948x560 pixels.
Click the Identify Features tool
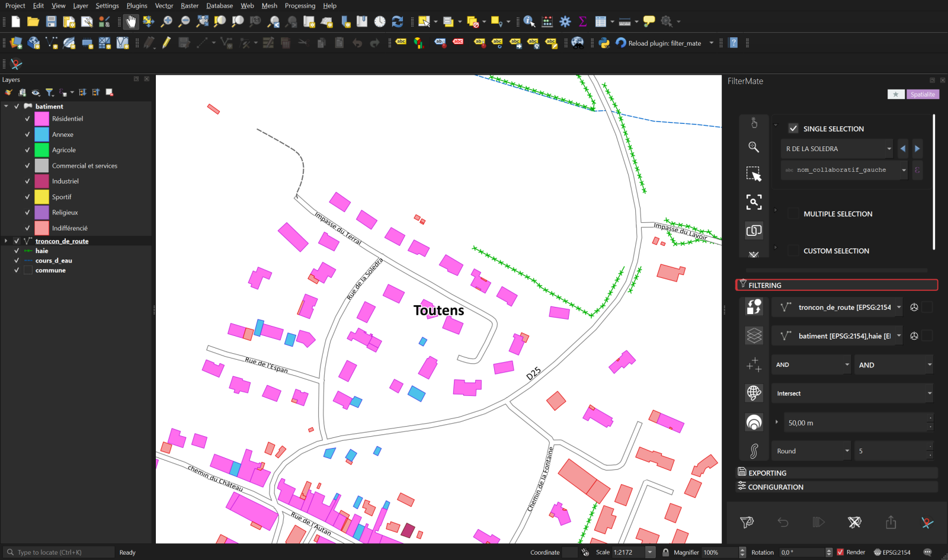(x=530, y=22)
